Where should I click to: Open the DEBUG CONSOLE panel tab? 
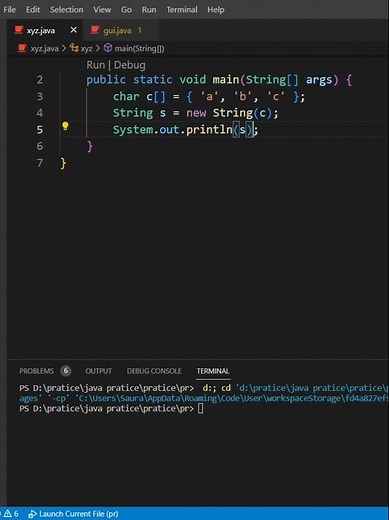(154, 371)
